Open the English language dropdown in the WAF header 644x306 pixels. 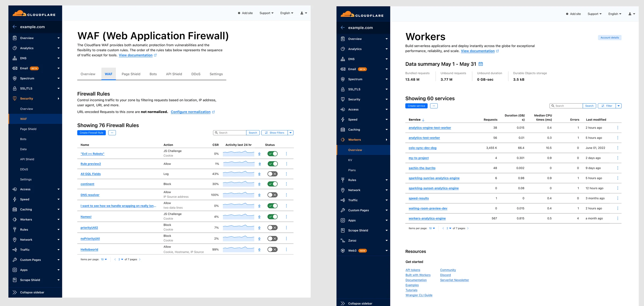click(287, 13)
